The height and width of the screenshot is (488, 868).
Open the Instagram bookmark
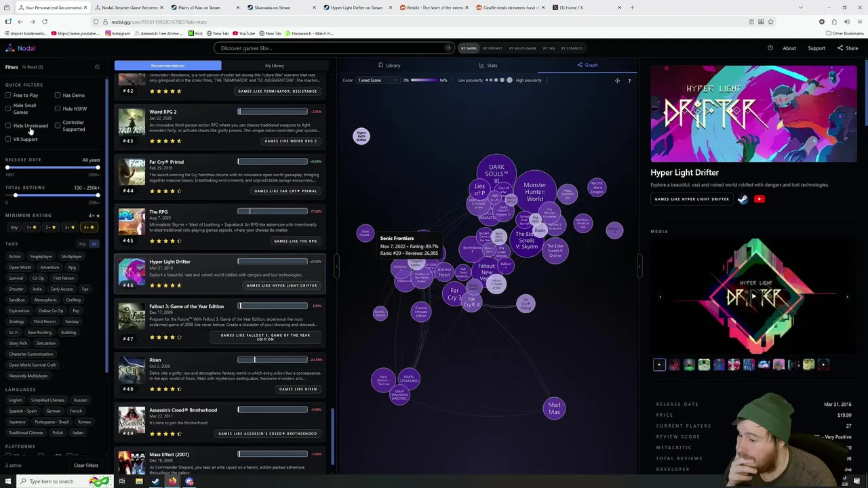[118, 33]
